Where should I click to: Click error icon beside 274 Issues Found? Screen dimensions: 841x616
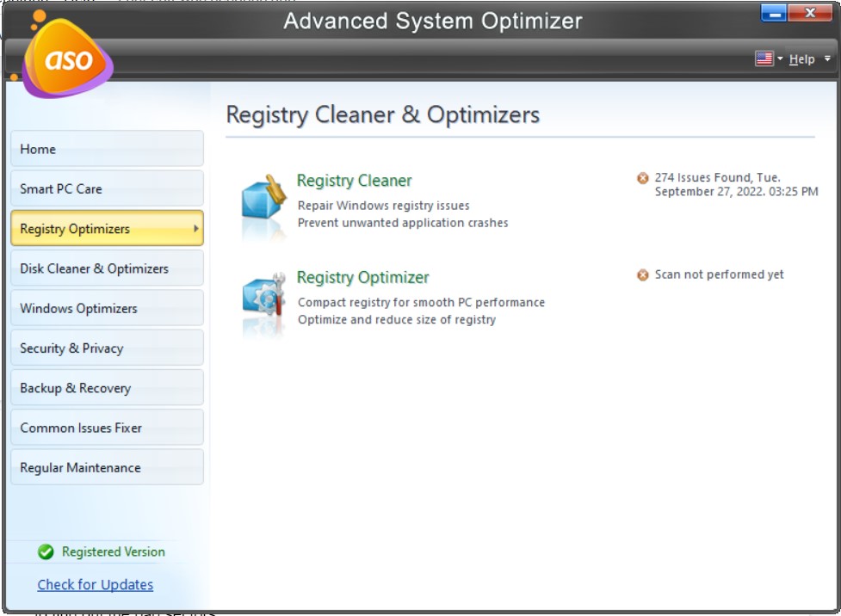point(643,178)
